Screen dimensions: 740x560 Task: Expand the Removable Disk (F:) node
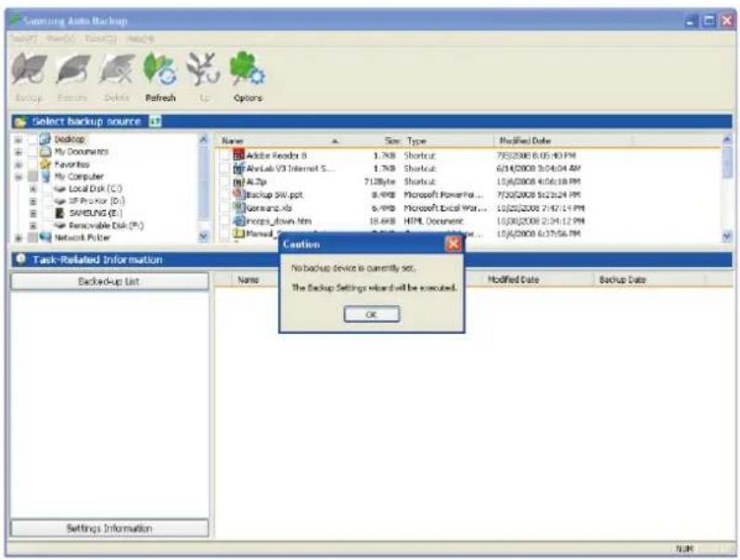coord(33,225)
